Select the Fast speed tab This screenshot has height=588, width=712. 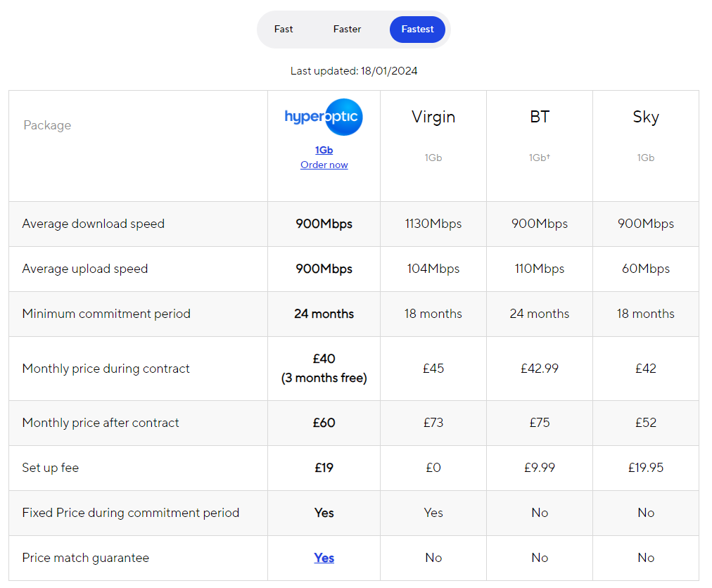coord(284,29)
